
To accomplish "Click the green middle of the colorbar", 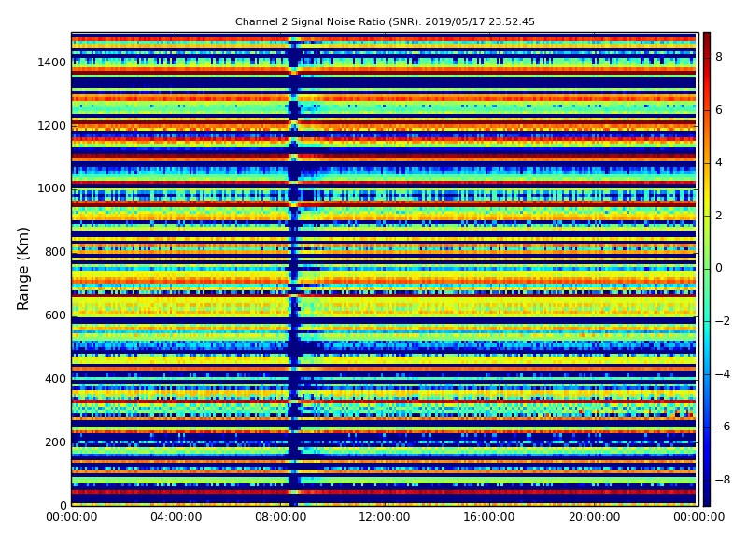I will [x=707, y=269].
